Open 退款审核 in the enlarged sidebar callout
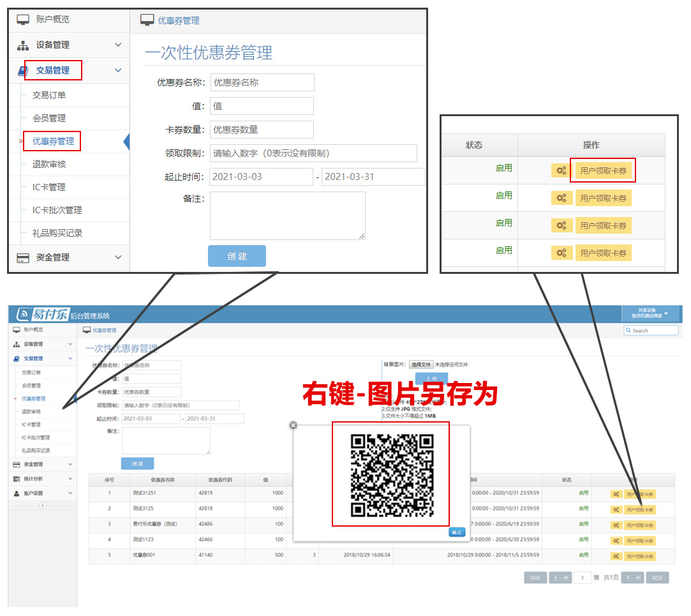This screenshot has height=616, width=691. (x=49, y=164)
